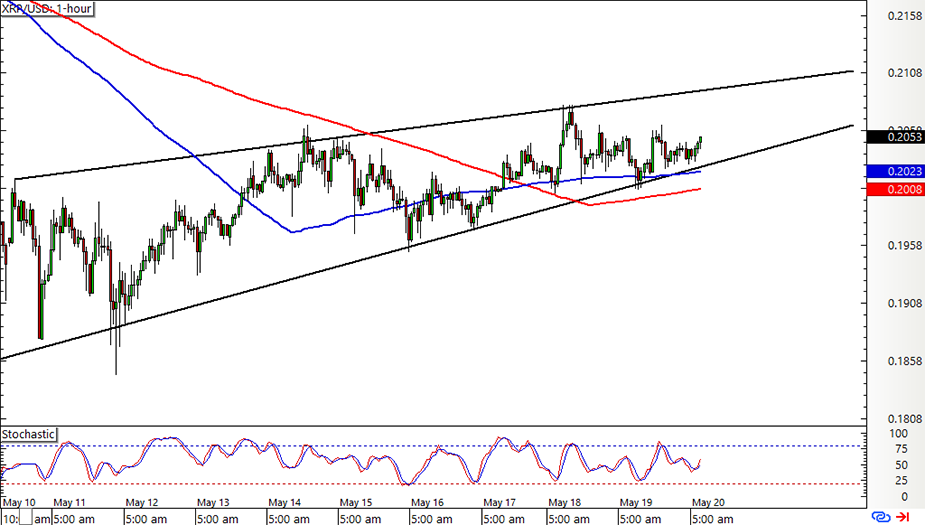Click the May 10 date label

[19, 503]
